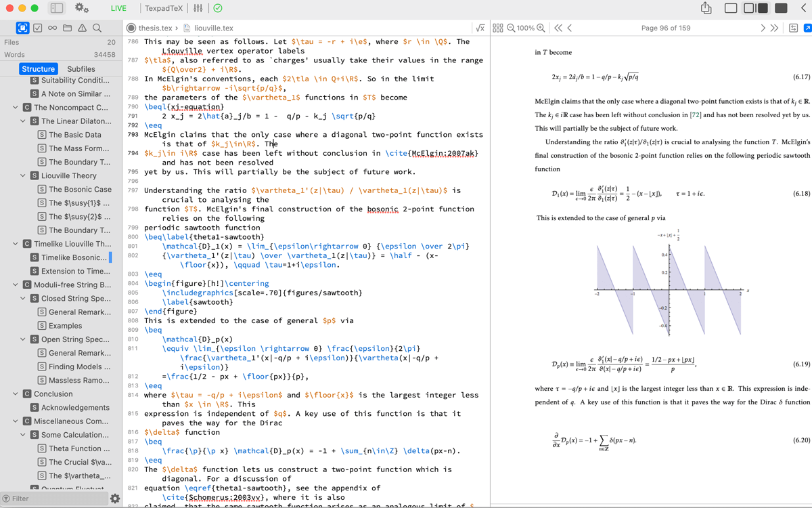Zoom in the PDF preview
The height and width of the screenshot is (508, 812).
pos(541,28)
